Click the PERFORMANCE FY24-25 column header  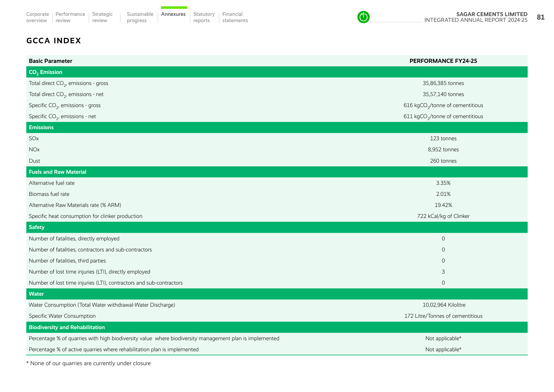(x=443, y=61)
